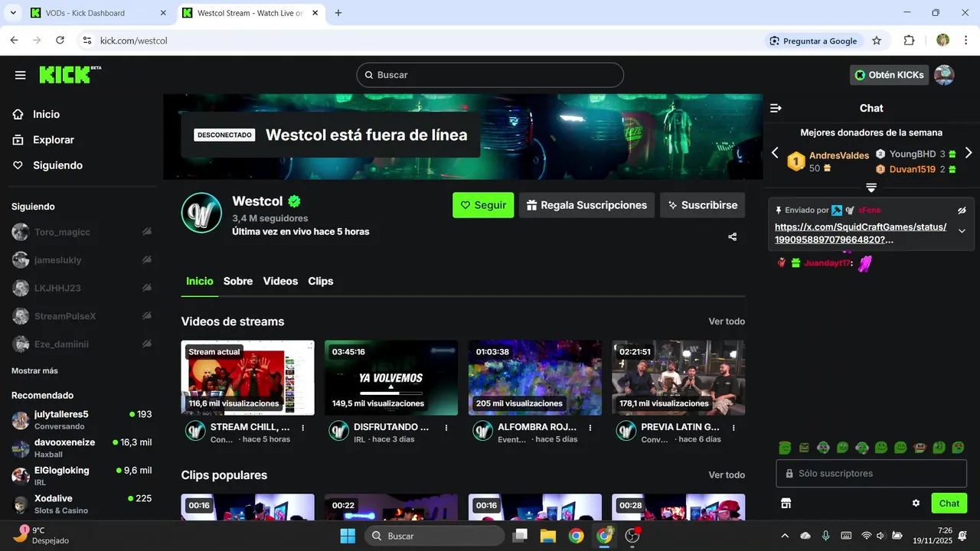Open chat settings gear
980x551 pixels.
(916, 504)
